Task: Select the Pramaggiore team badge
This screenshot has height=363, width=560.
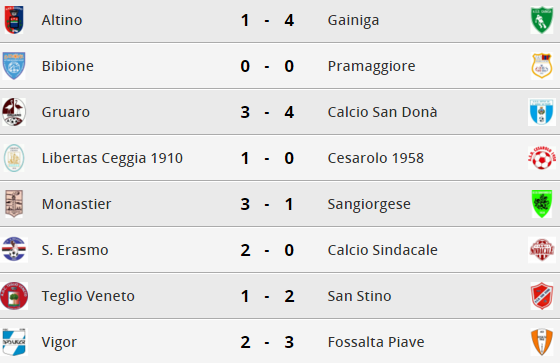Action: [542, 66]
